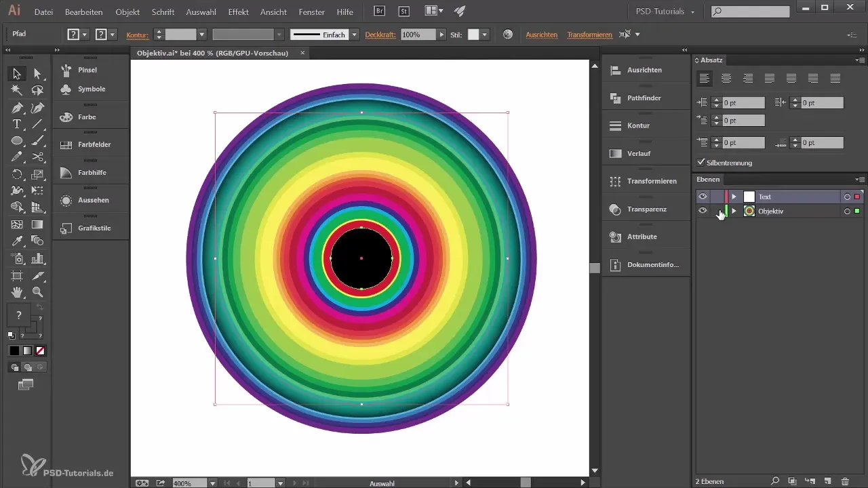Open the Deckkraft slider arrow
This screenshot has width=868, height=488.
(442, 34)
